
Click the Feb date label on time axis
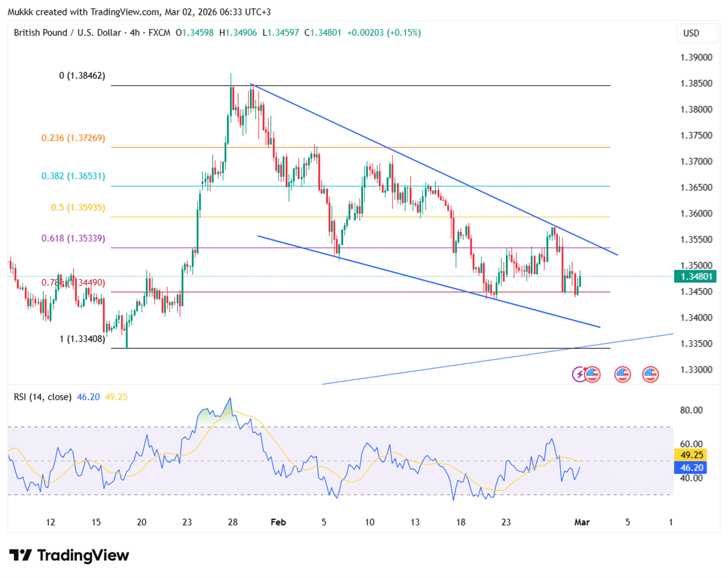pos(278,522)
